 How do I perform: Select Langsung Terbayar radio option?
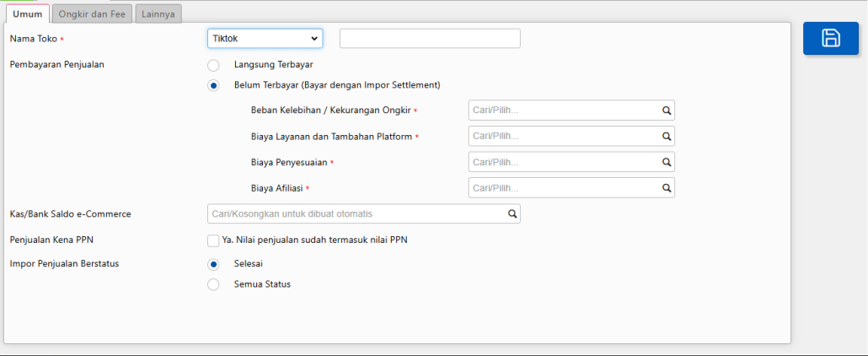point(214,65)
